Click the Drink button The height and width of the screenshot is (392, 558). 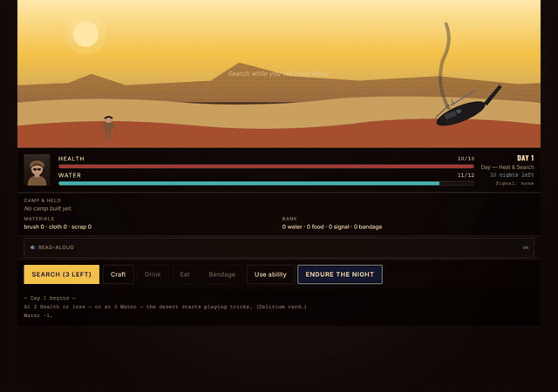153,274
